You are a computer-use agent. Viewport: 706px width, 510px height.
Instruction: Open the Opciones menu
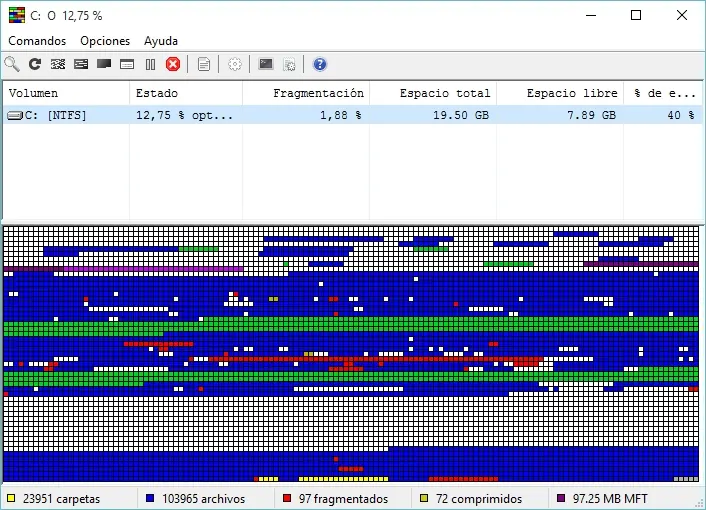tap(105, 41)
